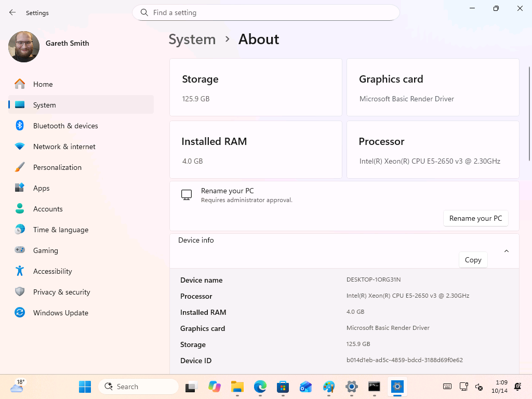Open Personalization settings

(81, 167)
